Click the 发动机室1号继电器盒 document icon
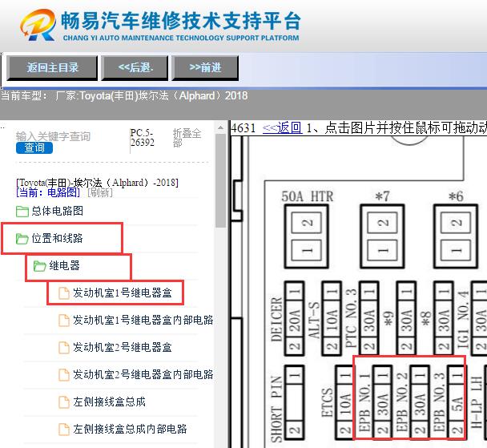Image resolution: width=487 pixels, height=448 pixels. click(64, 293)
